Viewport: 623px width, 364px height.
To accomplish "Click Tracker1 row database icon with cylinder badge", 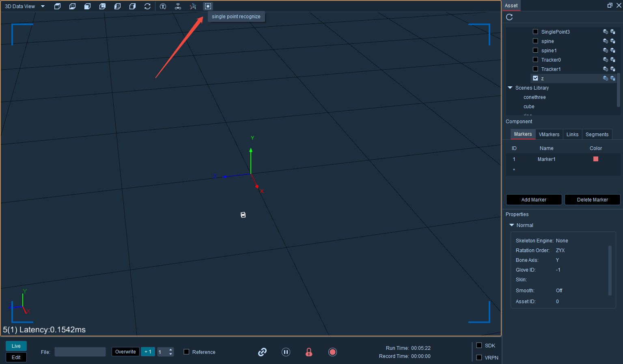I will tap(613, 69).
